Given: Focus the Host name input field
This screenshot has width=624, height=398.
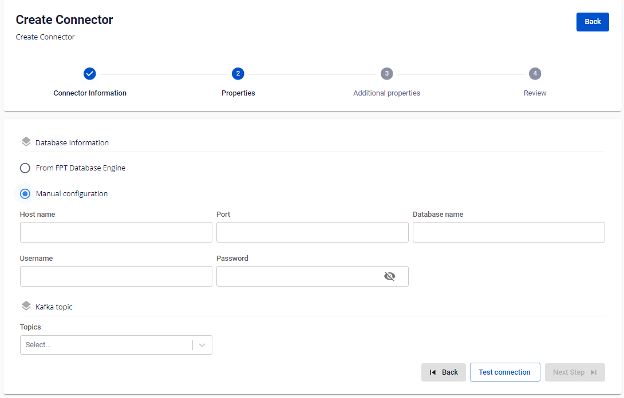Looking at the screenshot, I should click(x=116, y=232).
